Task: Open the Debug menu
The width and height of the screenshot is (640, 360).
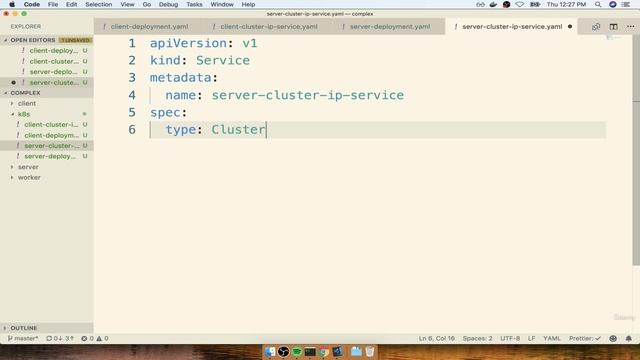Action: click(168, 4)
